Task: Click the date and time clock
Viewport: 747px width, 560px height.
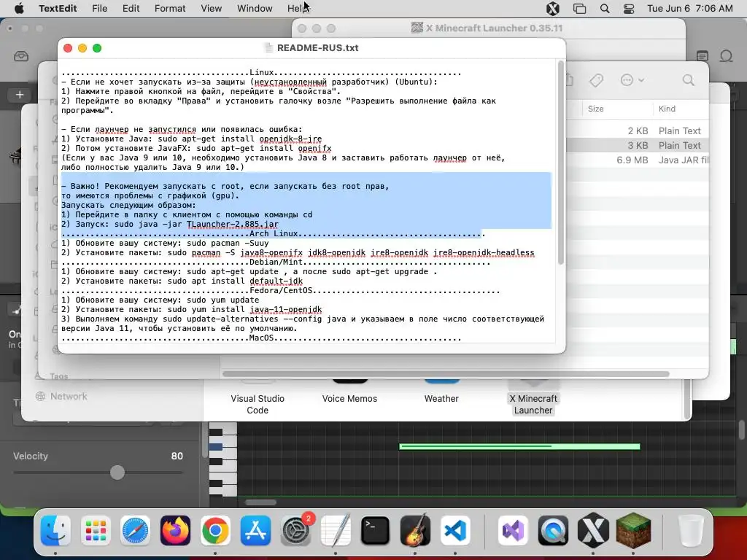Action: coord(690,9)
